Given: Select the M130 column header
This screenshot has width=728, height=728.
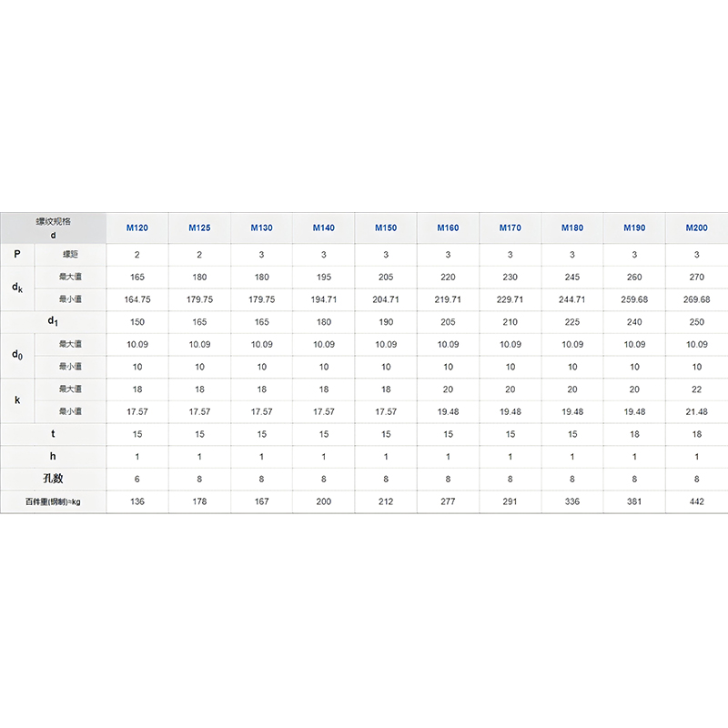Looking at the screenshot, I should (261, 227).
